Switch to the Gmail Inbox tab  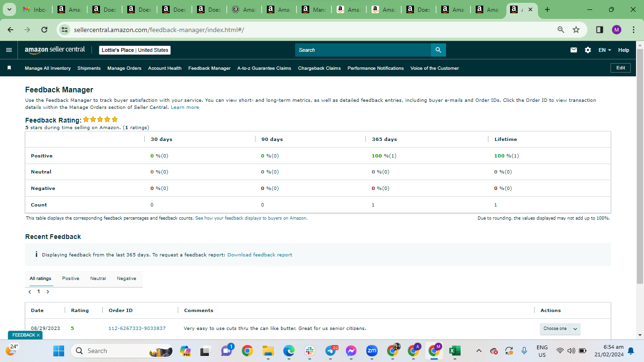point(35,9)
